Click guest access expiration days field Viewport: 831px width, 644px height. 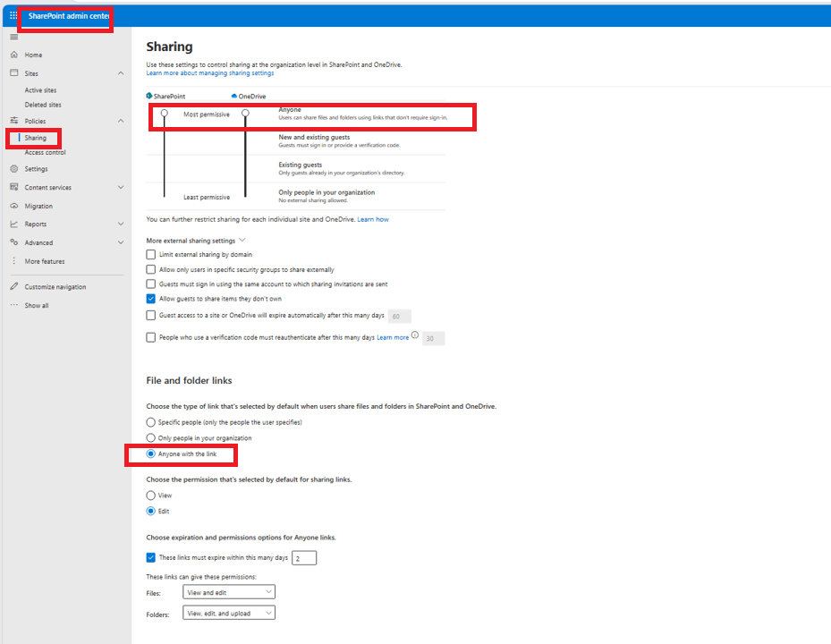(400, 317)
